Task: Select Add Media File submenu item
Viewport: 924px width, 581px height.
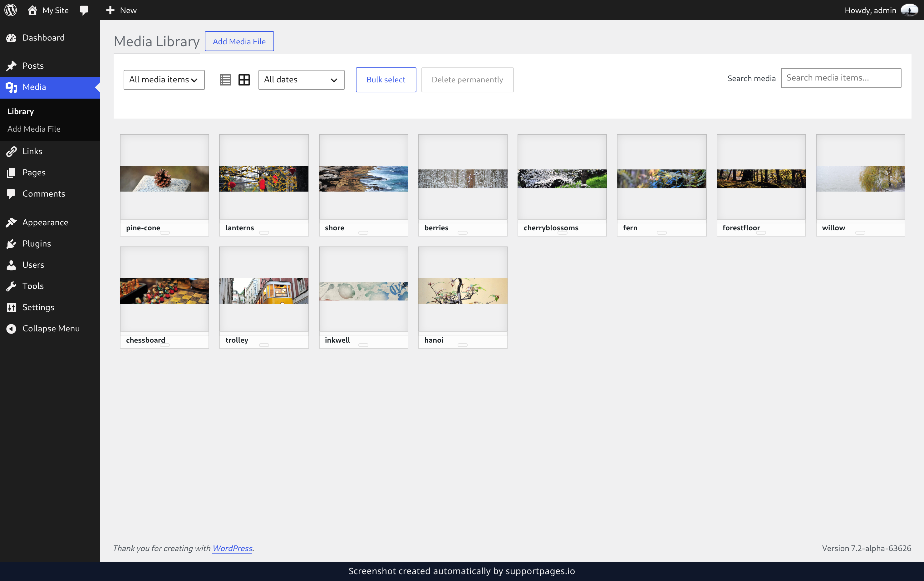Action: pos(34,129)
